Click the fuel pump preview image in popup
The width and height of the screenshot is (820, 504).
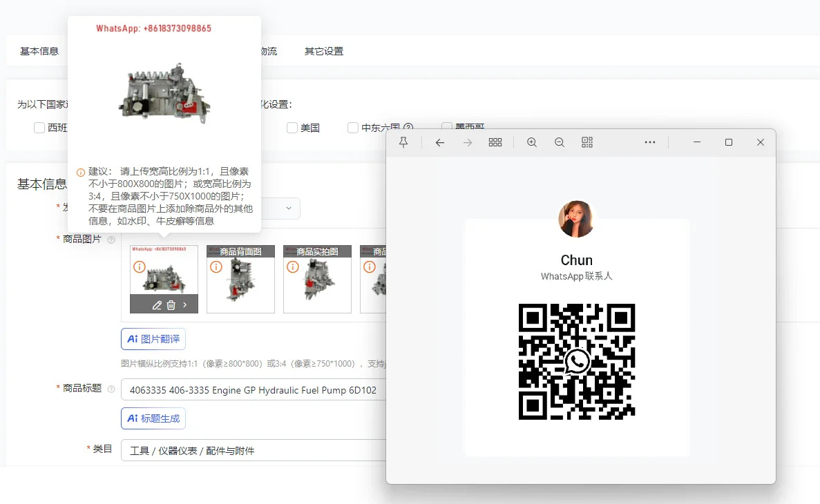(x=164, y=95)
